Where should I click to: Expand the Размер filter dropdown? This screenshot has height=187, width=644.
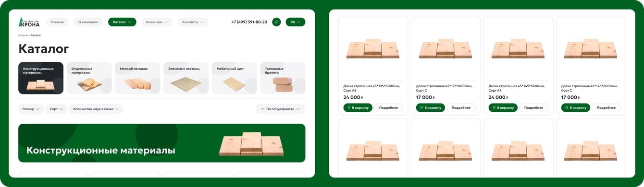tap(31, 109)
